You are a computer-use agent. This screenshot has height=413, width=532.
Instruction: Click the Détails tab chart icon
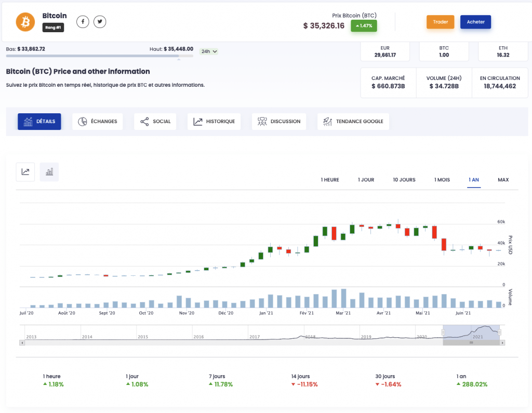[28, 122]
